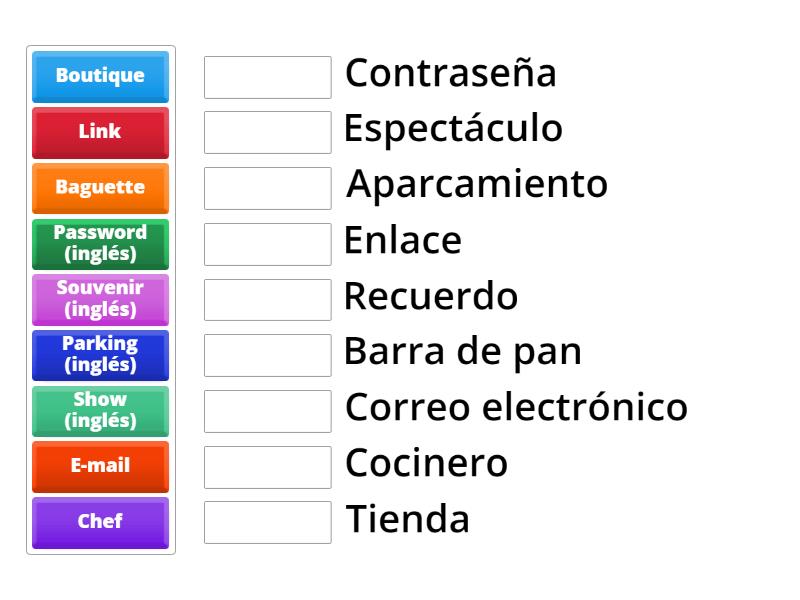
Task: Select the teal Show (inglés) tile
Action: 100,410
